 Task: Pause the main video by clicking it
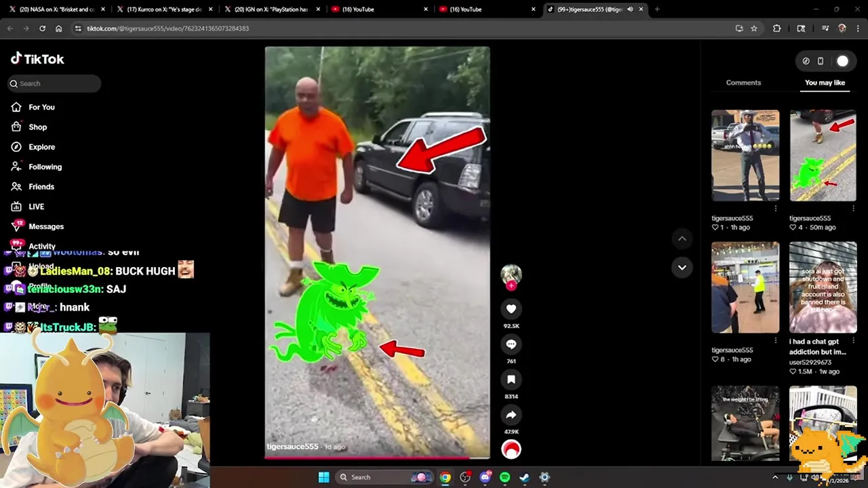[x=377, y=252]
